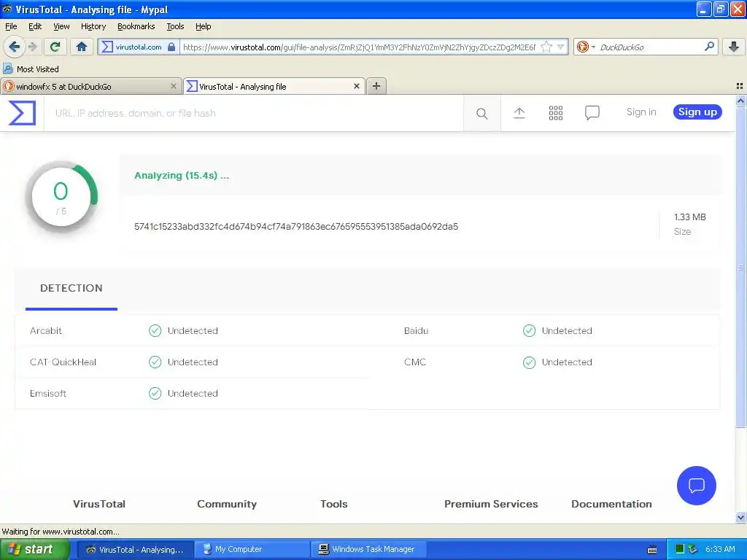Switch to Windows Task Manager taskbar button
Image resolution: width=747 pixels, height=560 pixels.
tap(368, 549)
